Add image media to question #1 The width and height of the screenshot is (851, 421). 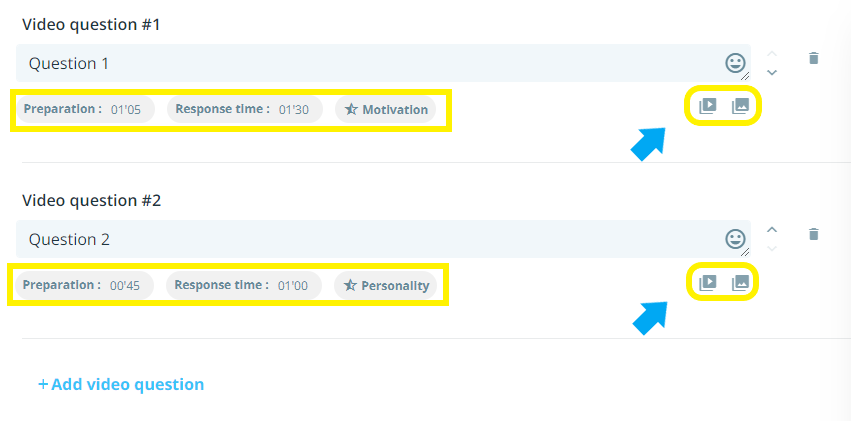click(740, 106)
